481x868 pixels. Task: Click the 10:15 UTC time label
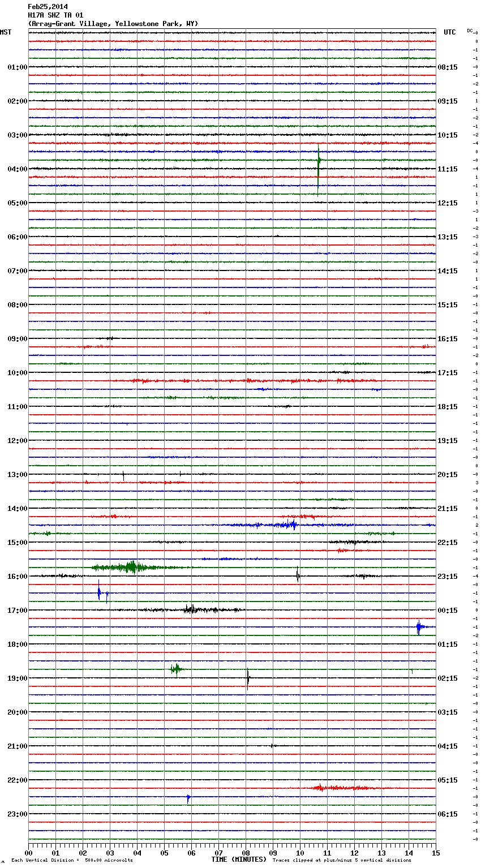click(x=448, y=135)
